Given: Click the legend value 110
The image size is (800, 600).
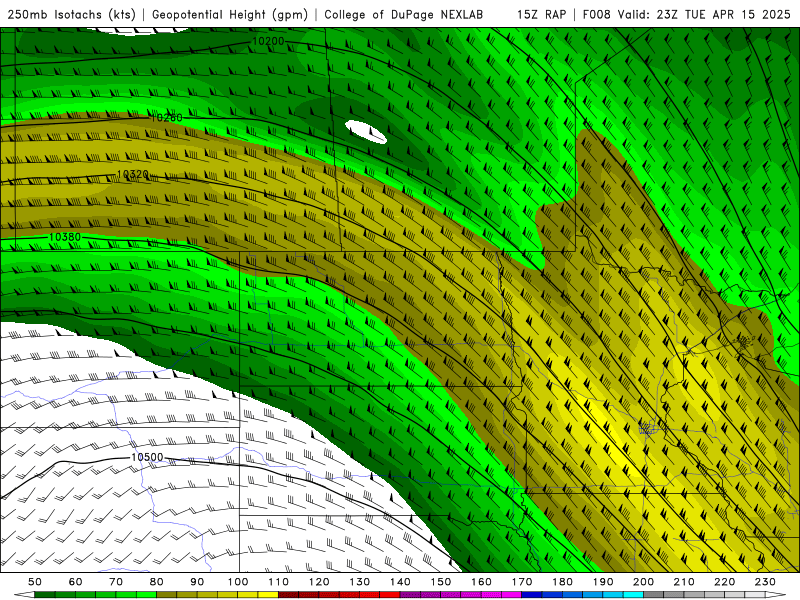Looking at the screenshot, I should 279,582.
